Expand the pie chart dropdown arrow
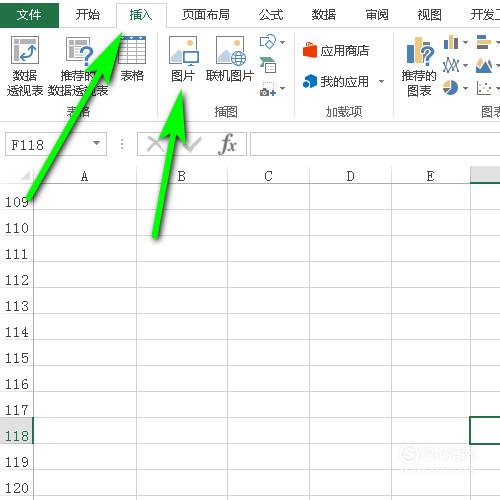The height and width of the screenshot is (500, 500). [465, 88]
